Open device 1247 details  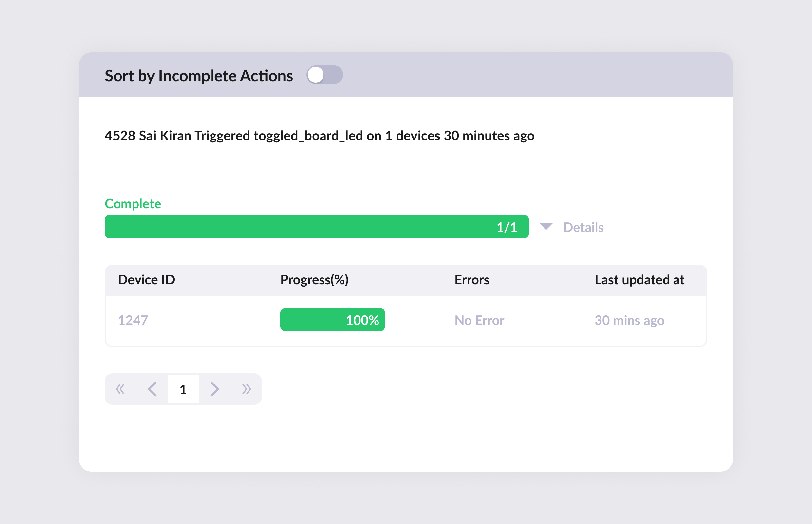pyautogui.click(x=133, y=320)
